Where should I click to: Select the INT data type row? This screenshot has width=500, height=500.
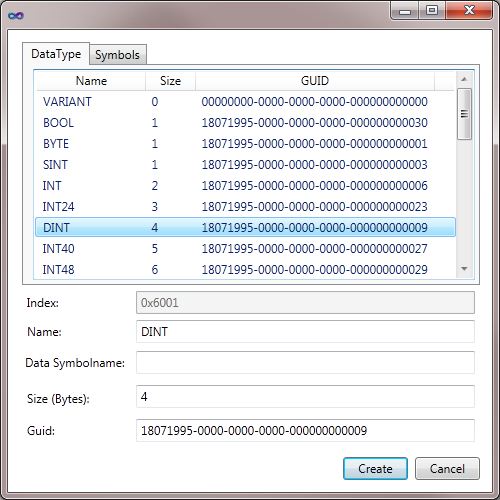245,186
